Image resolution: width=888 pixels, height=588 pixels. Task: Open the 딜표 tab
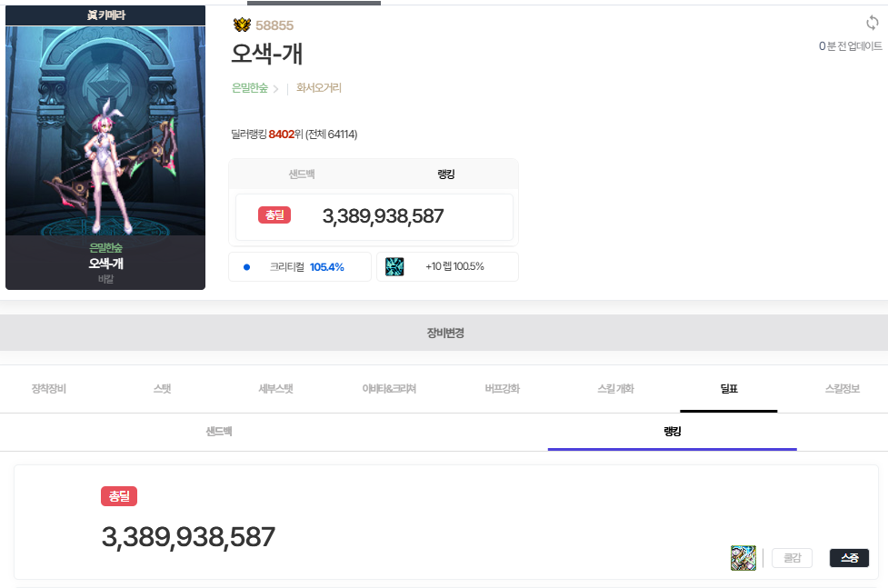coord(729,389)
